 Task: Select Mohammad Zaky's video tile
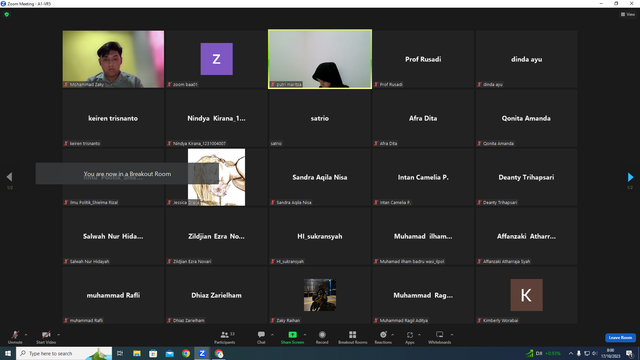coord(113,59)
